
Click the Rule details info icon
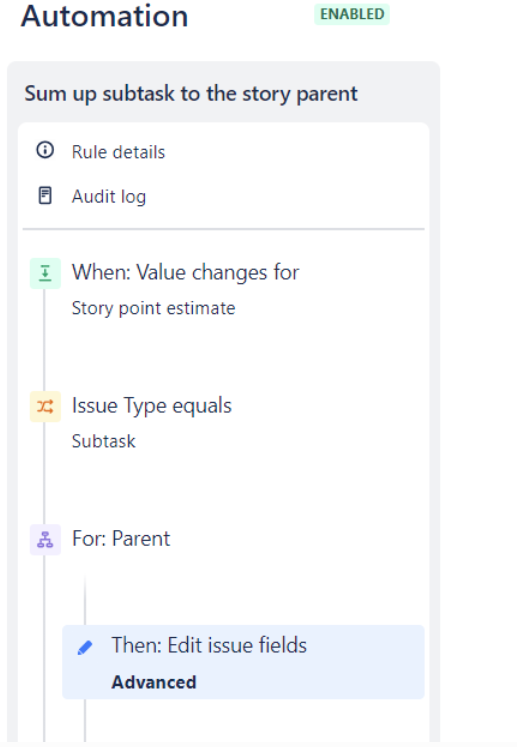pyautogui.click(x=45, y=150)
